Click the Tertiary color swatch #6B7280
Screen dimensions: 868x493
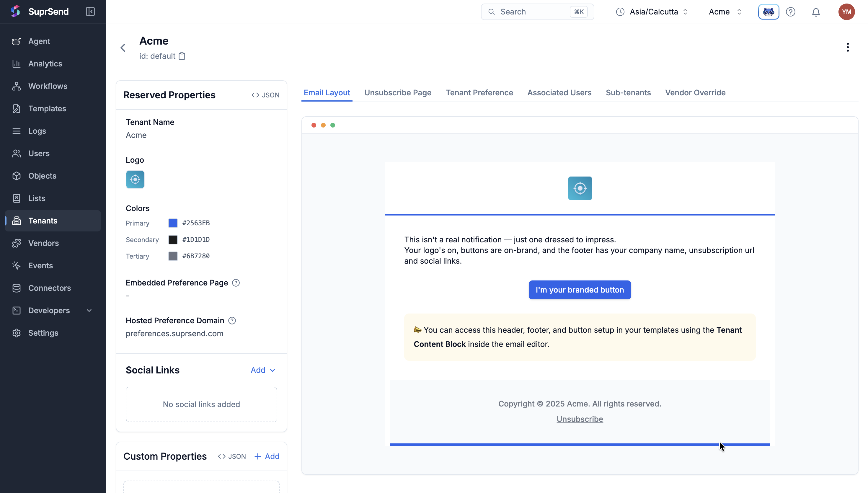[173, 256]
